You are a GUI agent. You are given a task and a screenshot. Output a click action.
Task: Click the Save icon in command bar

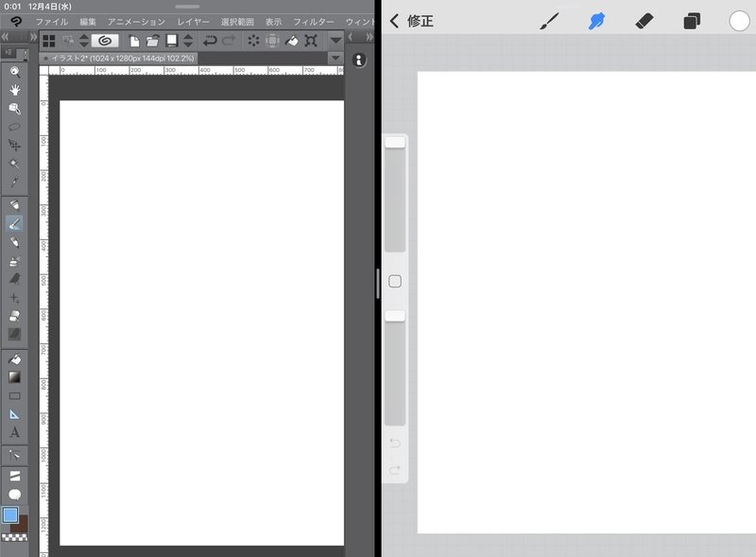172,41
